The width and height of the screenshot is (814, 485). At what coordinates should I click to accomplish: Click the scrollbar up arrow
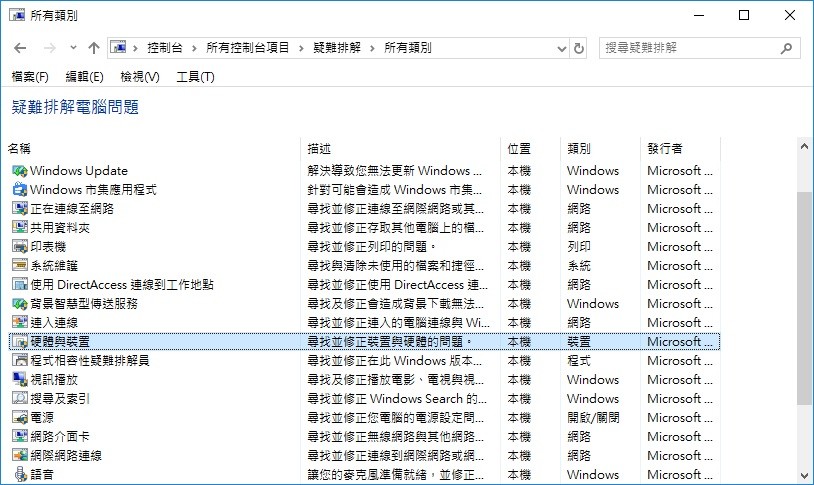coord(805,146)
